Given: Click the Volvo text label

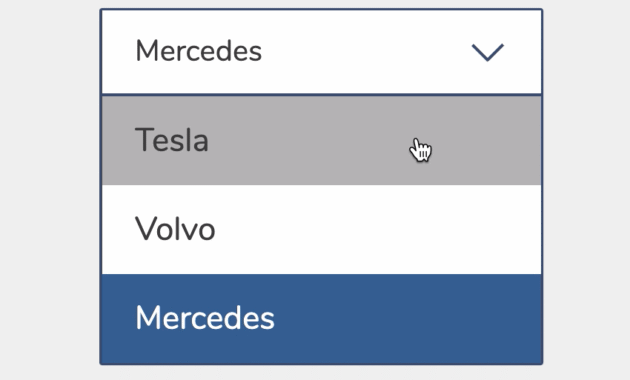Looking at the screenshot, I should [x=175, y=229].
